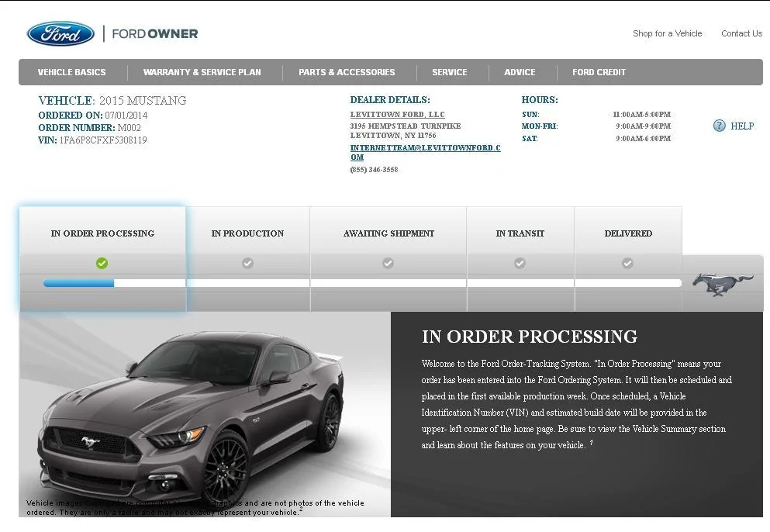Click the Shop for a Vehicle link
Viewport: 770px width, 532px height.
click(668, 33)
